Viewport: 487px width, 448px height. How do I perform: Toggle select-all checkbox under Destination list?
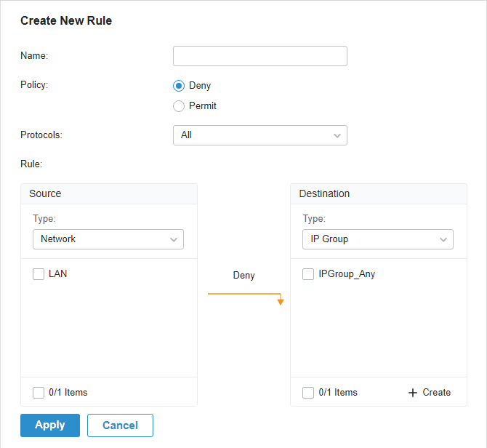click(x=308, y=393)
